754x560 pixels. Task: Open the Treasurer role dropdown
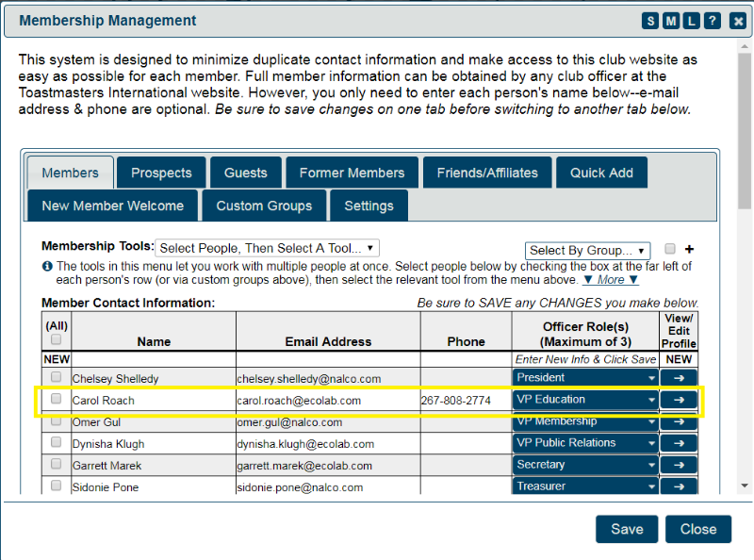pos(585,486)
